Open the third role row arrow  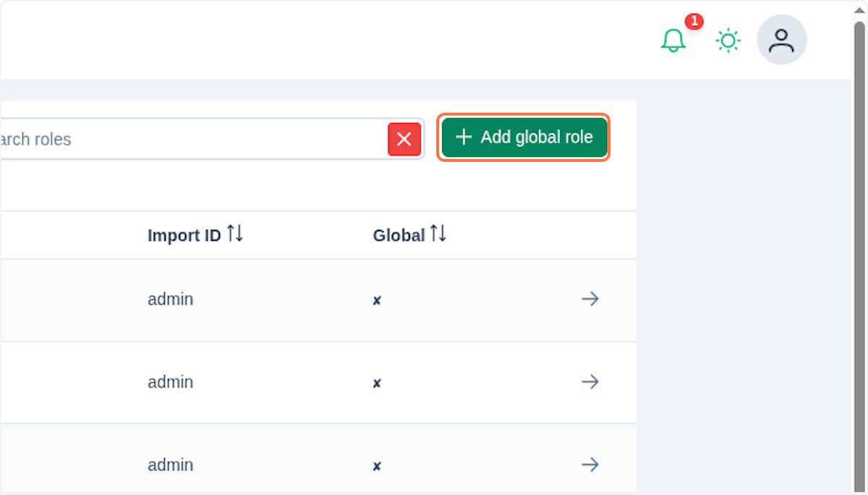590,465
